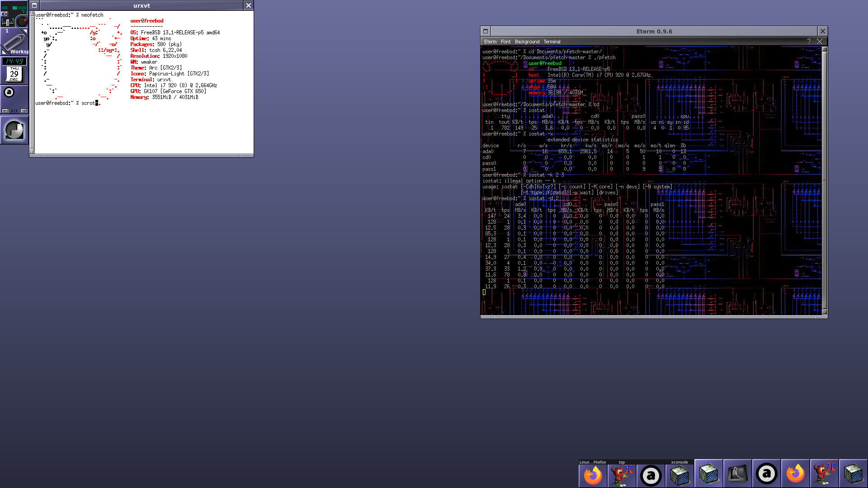
Task: Click the 'WM: wmaker' line in urxvt
Action: coord(144,62)
